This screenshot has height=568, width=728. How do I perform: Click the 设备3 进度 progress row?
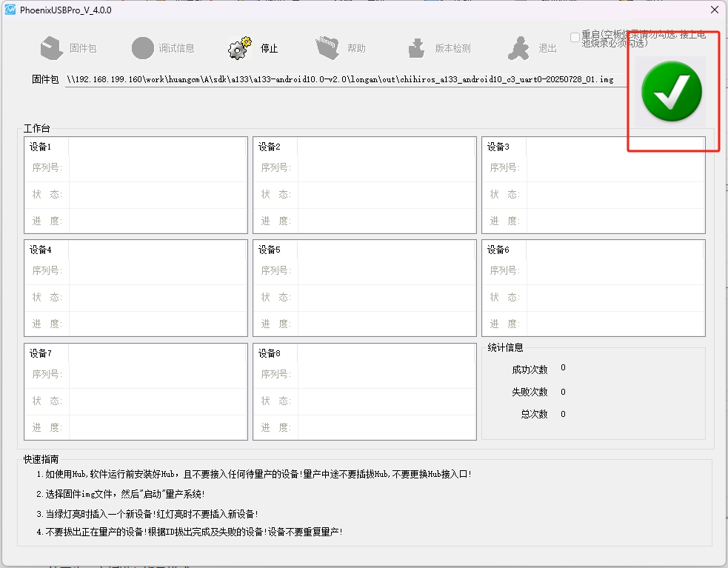pos(615,221)
